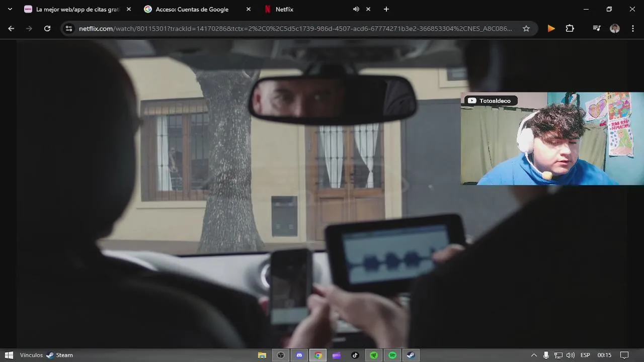Change the ESP input language
Screen dimensions: 644x362
coord(585,355)
